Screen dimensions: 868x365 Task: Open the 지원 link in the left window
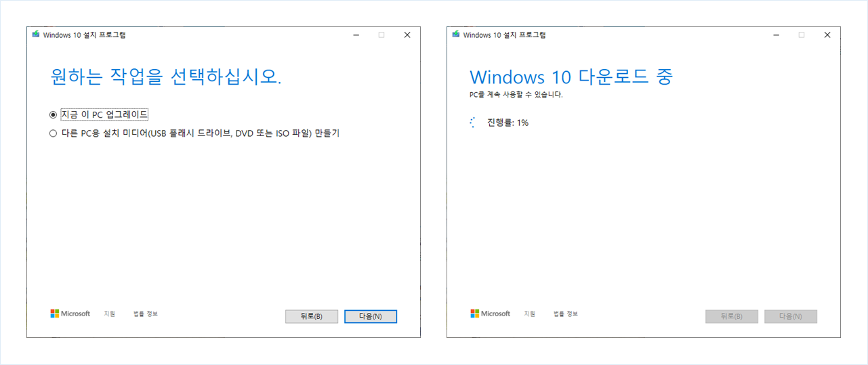110,314
